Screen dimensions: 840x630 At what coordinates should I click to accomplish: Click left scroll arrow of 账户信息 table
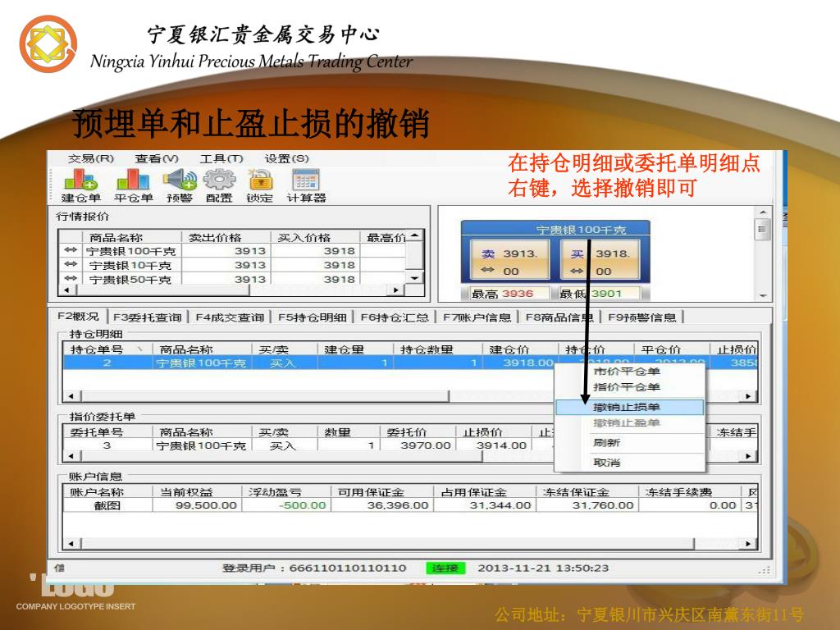coord(72,544)
